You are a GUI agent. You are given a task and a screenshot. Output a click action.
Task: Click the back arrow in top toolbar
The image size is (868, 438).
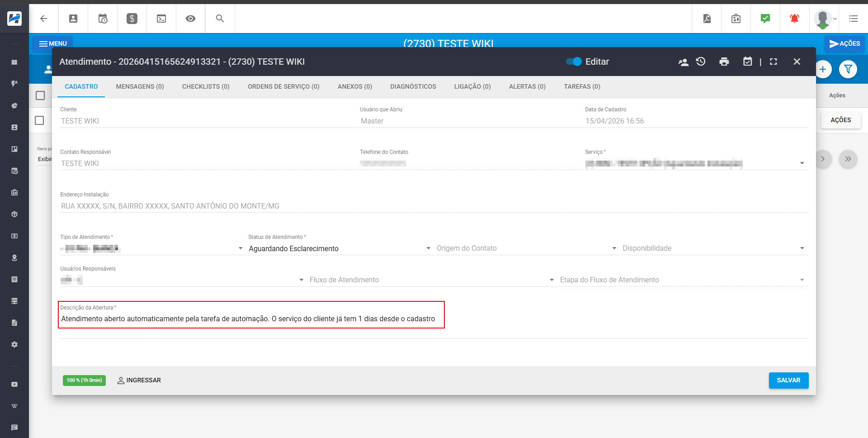pos(44,19)
